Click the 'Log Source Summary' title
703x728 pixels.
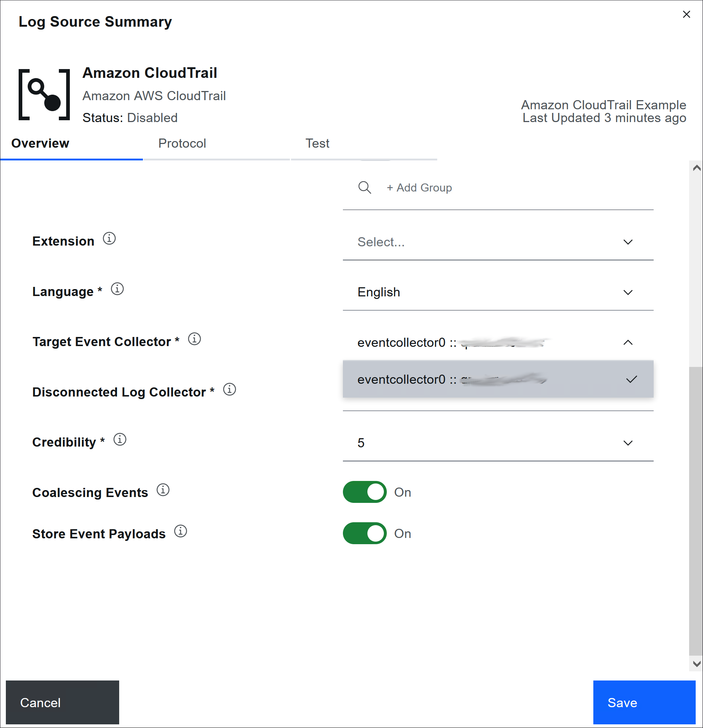tap(95, 22)
